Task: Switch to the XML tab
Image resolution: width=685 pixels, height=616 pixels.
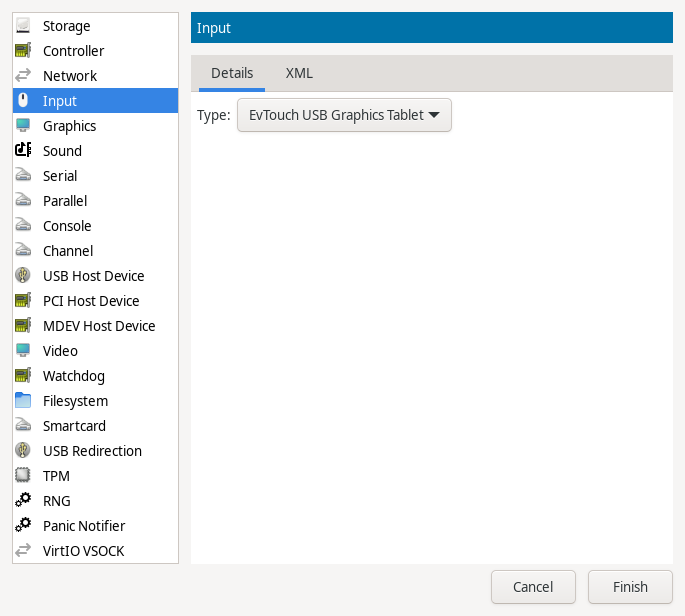Action: click(x=299, y=73)
